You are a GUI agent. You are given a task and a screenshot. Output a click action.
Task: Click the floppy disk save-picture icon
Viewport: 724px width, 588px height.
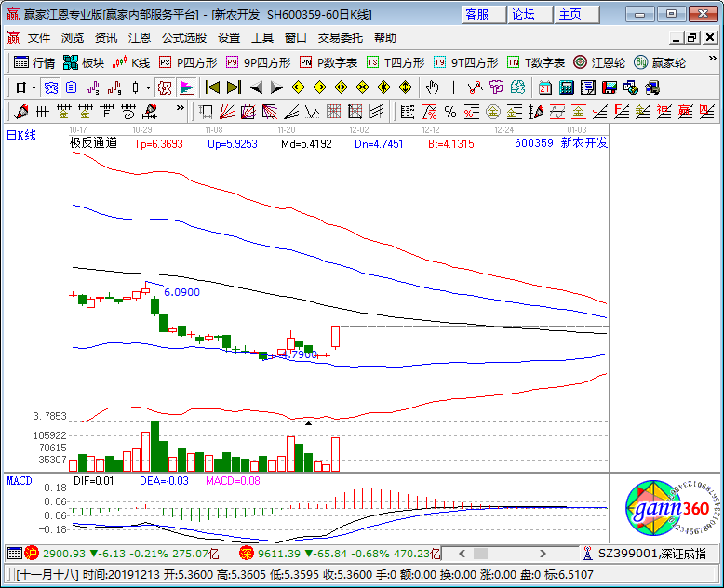tap(610, 87)
